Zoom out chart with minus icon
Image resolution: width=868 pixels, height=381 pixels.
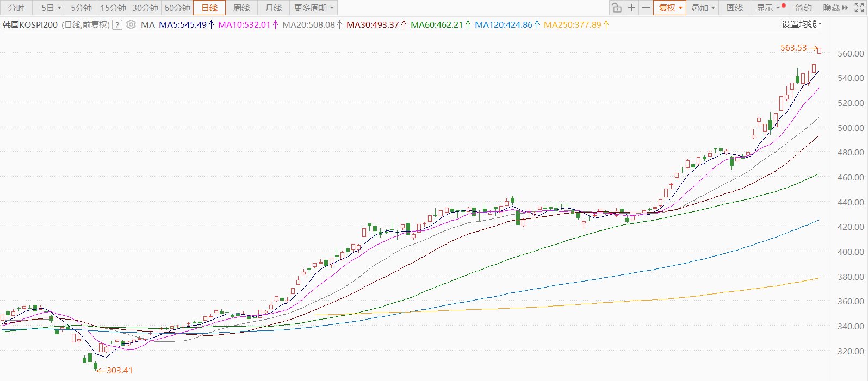point(646,8)
